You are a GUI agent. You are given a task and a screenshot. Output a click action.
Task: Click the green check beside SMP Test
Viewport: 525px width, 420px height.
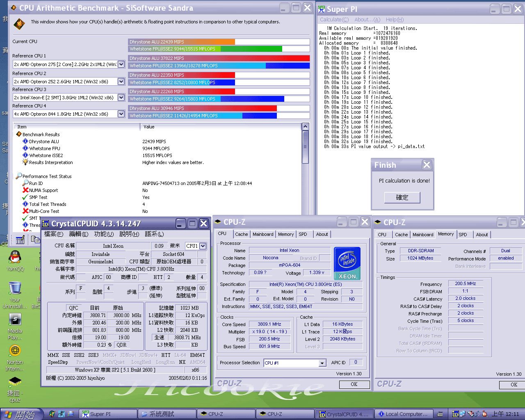click(25, 197)
